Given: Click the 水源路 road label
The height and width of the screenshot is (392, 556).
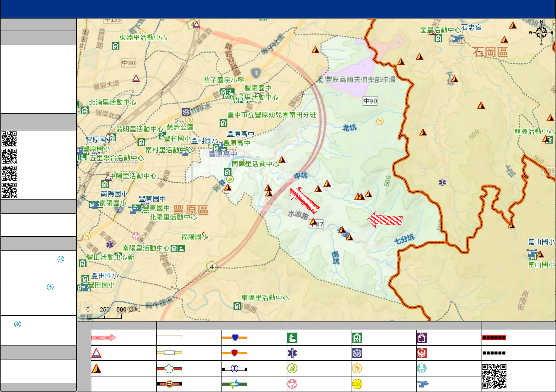Looking at the screenshot, I should point(298,215).
